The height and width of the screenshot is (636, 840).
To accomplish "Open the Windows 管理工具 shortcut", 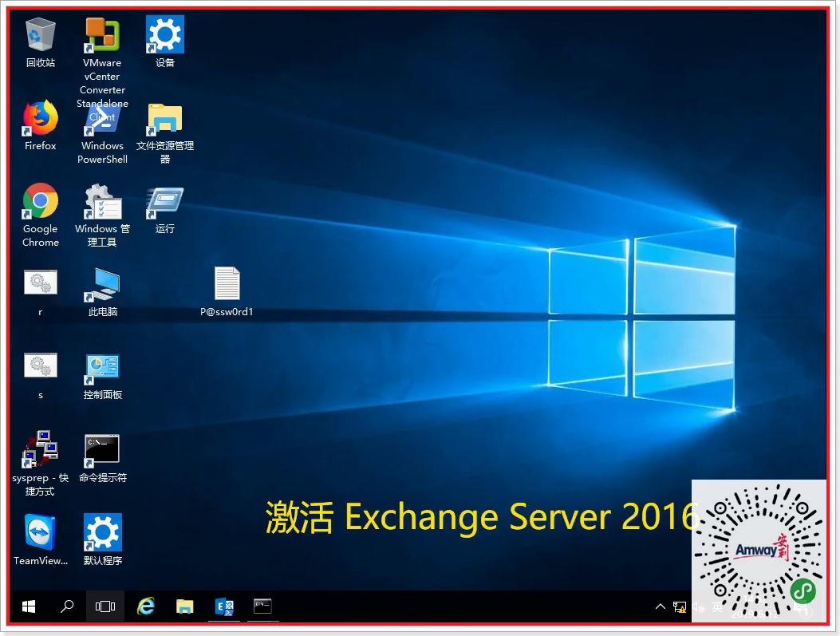I will 102,215.
